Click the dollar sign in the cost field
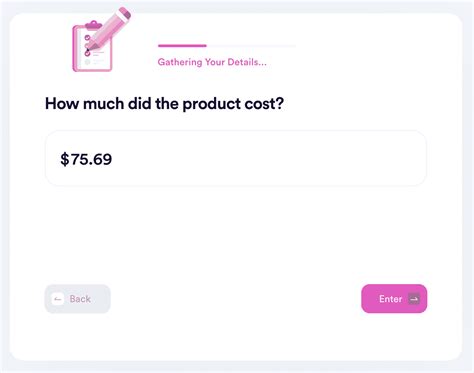 click(x=65, y=159)
